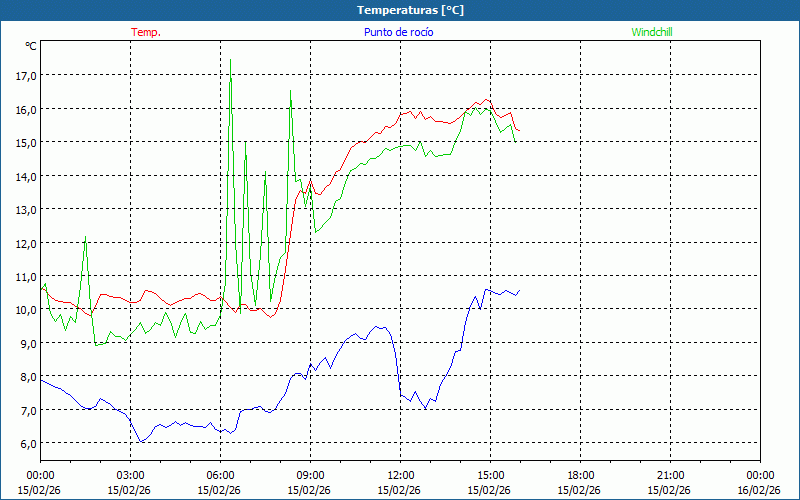Click the 15,0 y-axis value

27,142
